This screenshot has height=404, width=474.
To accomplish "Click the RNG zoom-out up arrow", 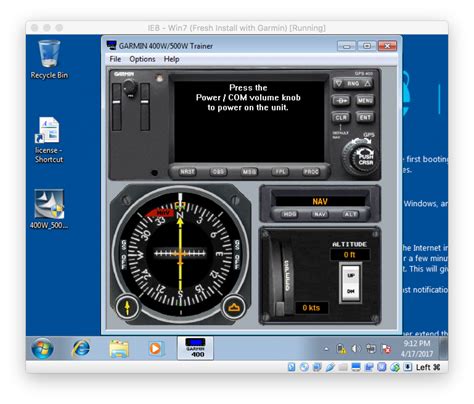I will (367, 84).
